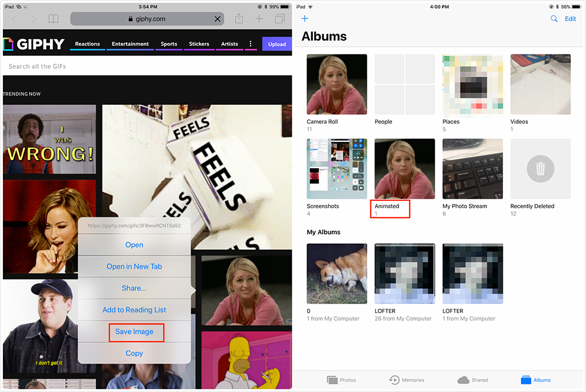This screenshot has width=586, height=392.
Task: Tap the Photos search magnifier icon
Action: coord(554,19)
